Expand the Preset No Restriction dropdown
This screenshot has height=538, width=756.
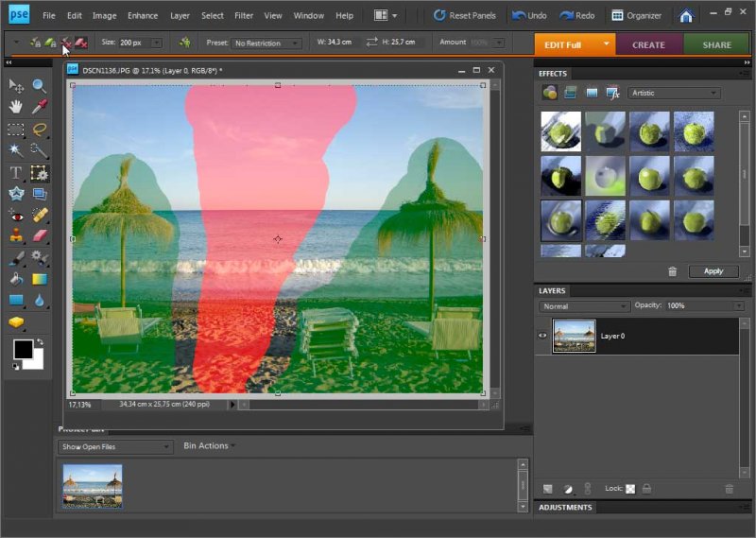[x=266, y=43]
